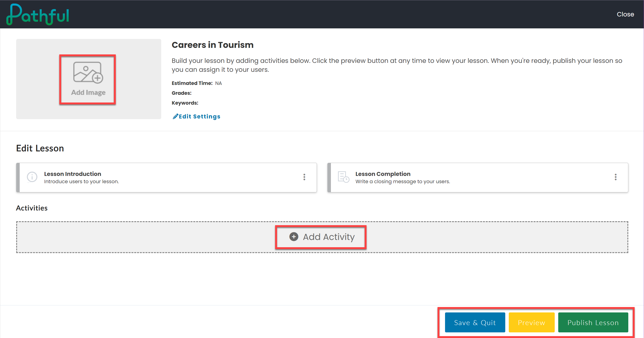Viewport: 644px width, 338px height.
Task: Click 'Write a closing message to your users.'
Action: (403, 182)
